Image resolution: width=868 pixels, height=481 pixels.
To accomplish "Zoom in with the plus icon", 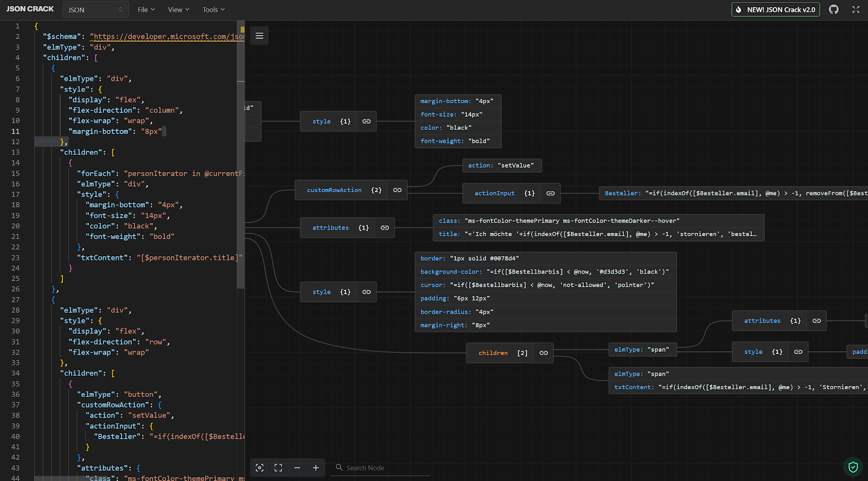I will [316, 467].
